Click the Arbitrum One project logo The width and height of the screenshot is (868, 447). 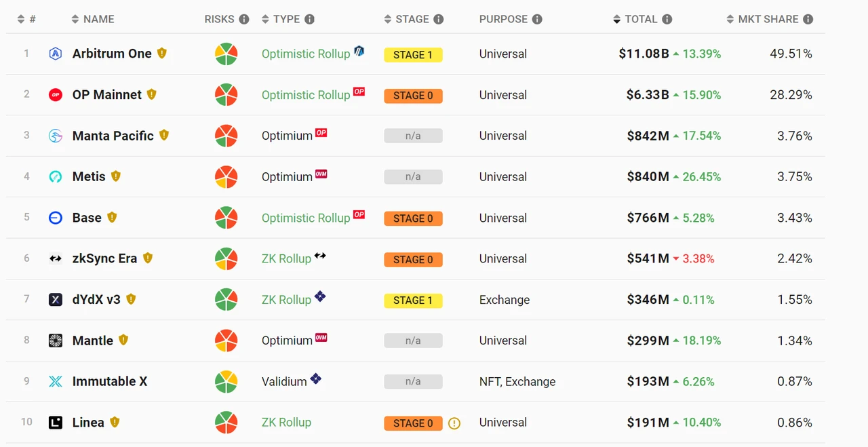56,54
